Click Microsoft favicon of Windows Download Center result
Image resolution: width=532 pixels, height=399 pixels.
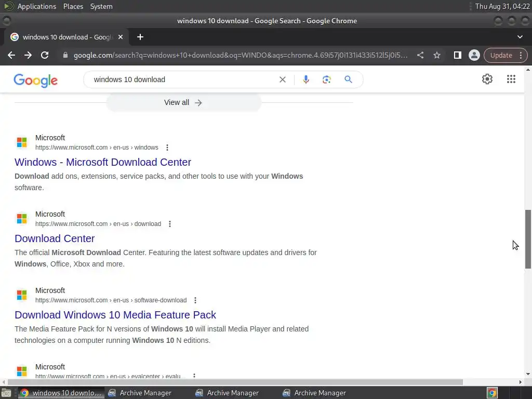[x=22, y=142]
